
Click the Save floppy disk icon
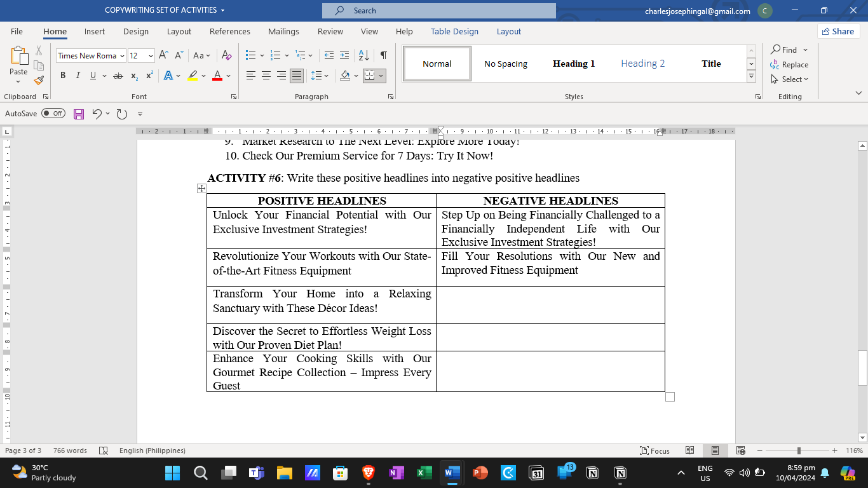[x=79, y=114]
